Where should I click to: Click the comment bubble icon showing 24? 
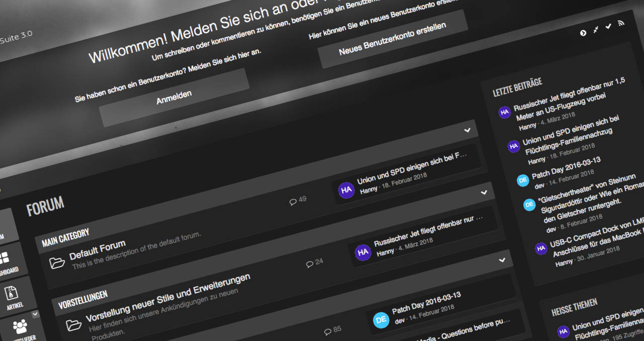(x=309, y=264)
